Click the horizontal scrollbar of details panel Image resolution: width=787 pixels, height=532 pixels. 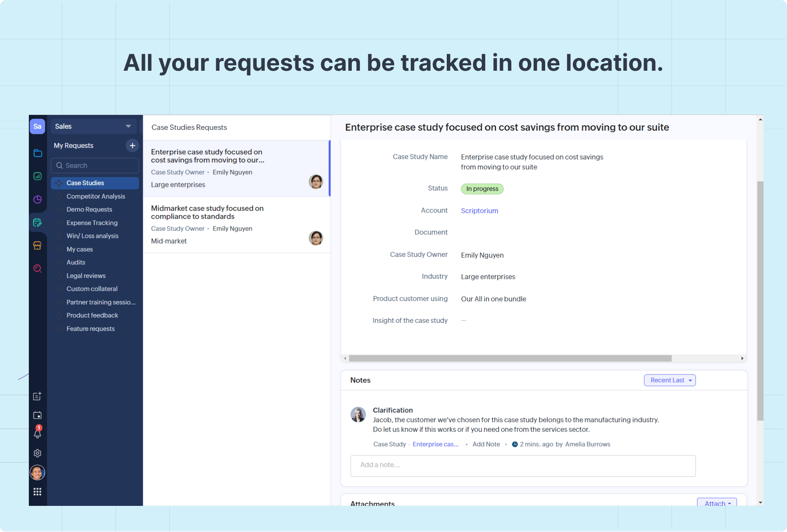[x=509, y=358]
